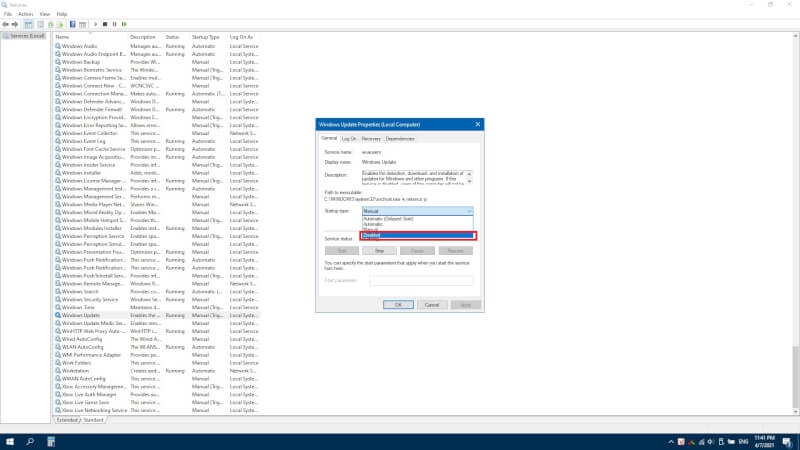Click Cancel in the Properties dialog
The image size is (800, 450).
pos(432,305)
